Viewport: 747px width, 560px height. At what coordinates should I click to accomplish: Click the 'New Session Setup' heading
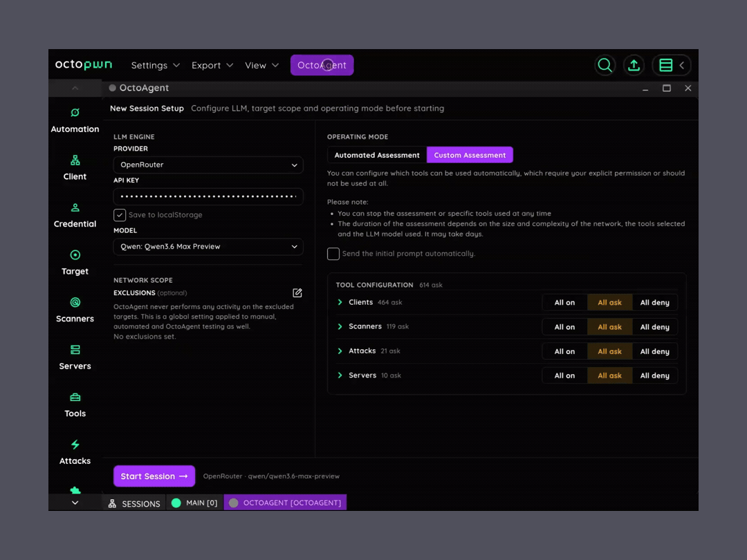[147, 109]
